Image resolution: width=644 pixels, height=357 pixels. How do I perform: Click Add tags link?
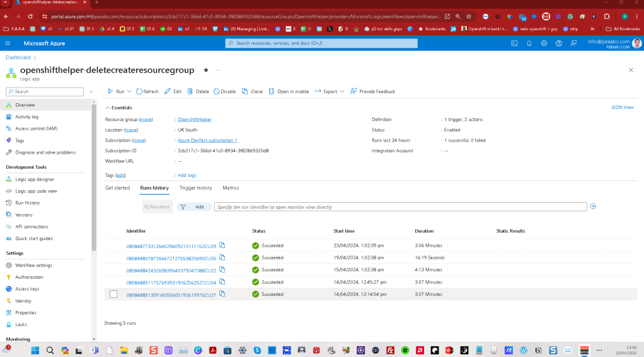coord(187,175)
